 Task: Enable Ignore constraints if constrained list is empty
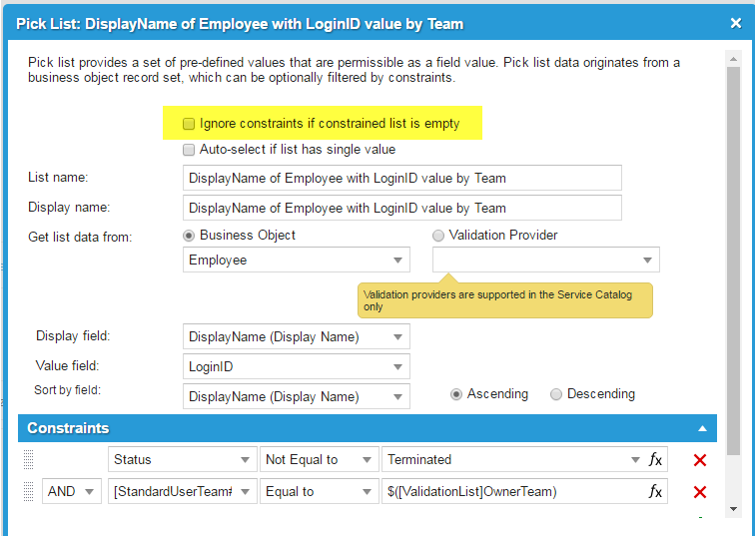pos(189,124)
